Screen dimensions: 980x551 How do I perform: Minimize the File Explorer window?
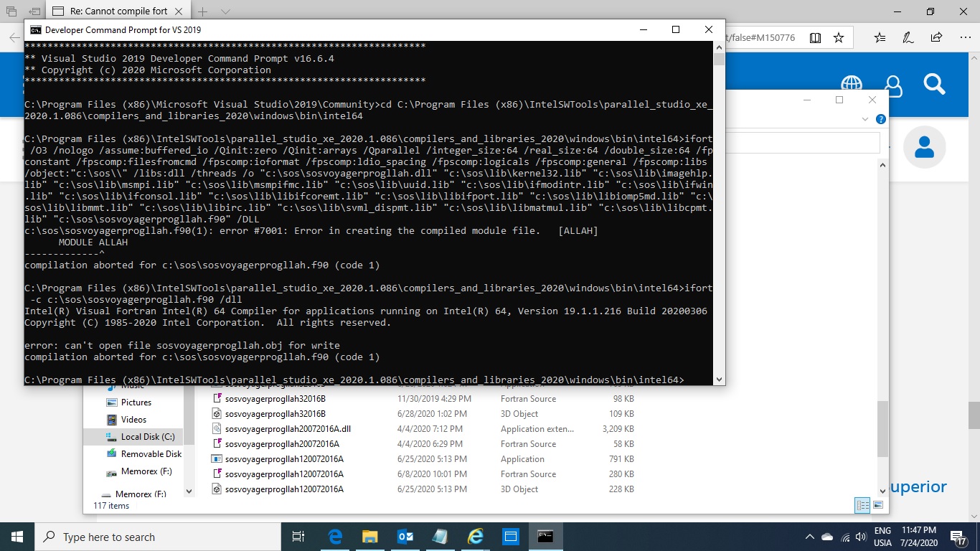pyautogui.click(x=807, y=100)
